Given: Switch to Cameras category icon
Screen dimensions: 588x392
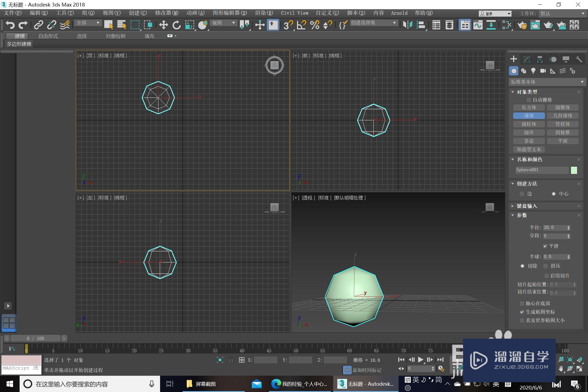Looking at the screenshot, I should click(543, 71).
